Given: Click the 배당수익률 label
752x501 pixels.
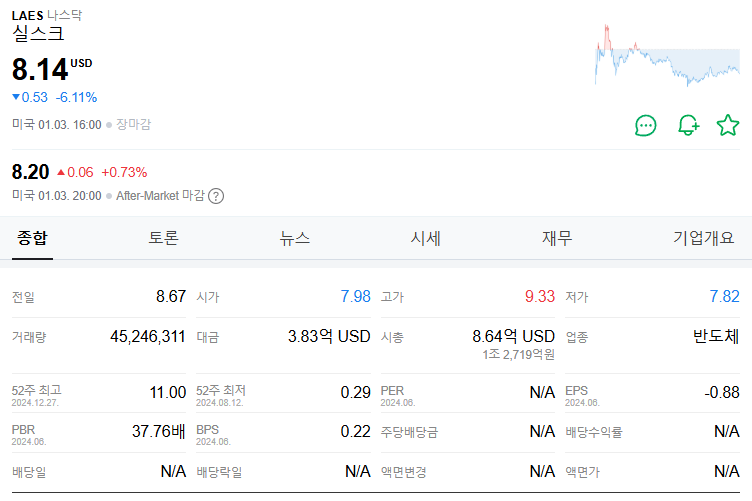Looking at the screenshot, I should click(594, 432).
